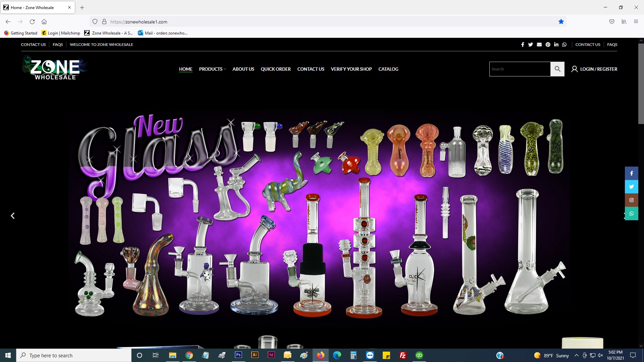Open the LinkedIn icon in header

[556, 45]
